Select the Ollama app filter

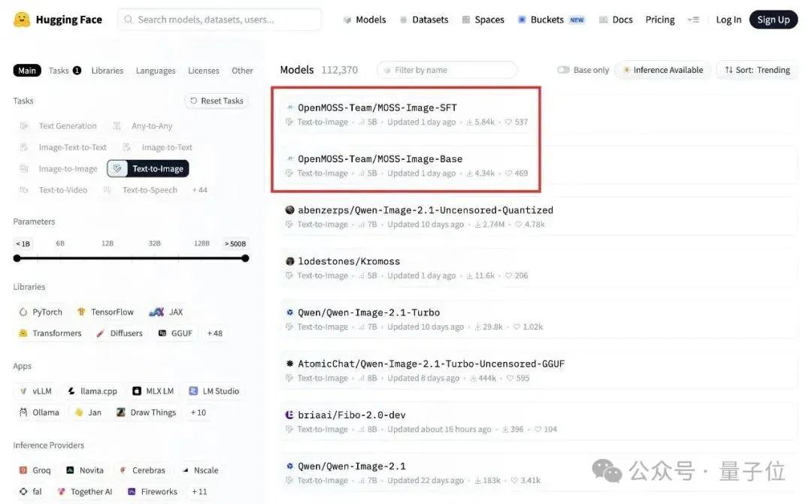[39, 412]
